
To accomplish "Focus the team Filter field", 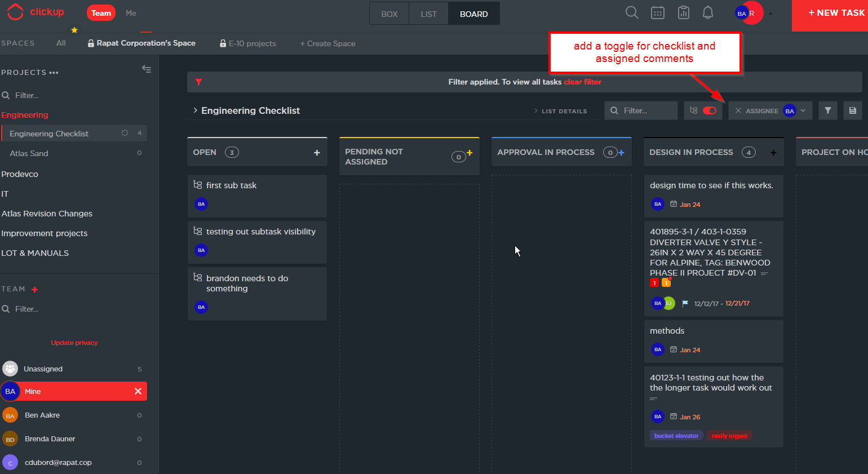I will coord(73,309).
